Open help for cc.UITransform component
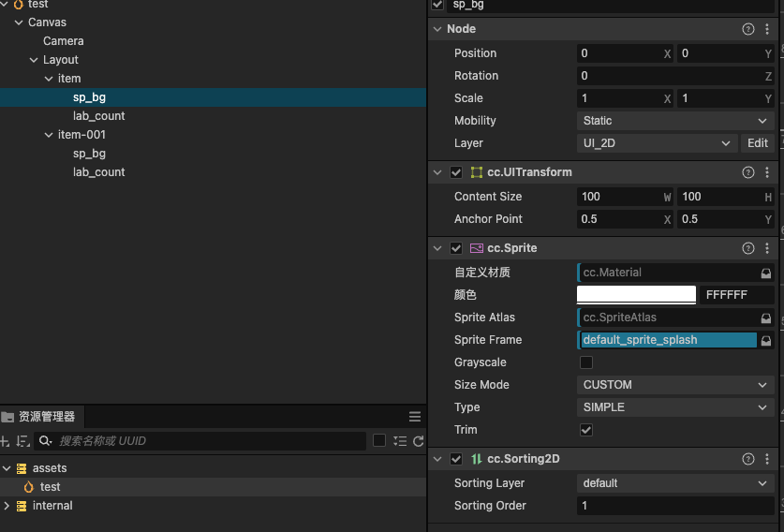This screenshot has height=532, width=784. (x=748, y=172)
